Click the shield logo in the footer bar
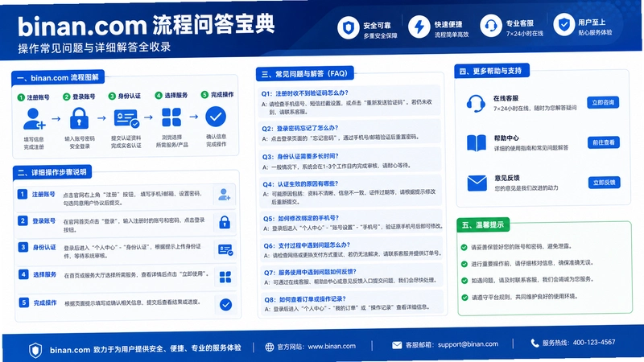 [x=35, y=350]
